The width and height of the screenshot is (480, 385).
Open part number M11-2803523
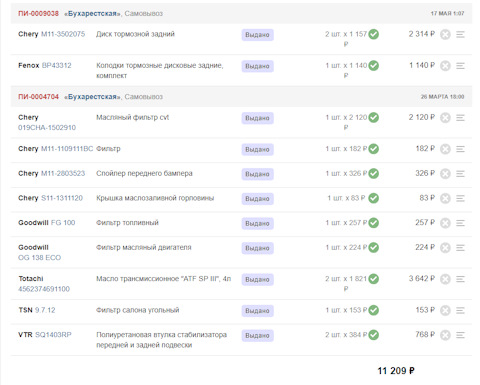click(x=63, y=173)
